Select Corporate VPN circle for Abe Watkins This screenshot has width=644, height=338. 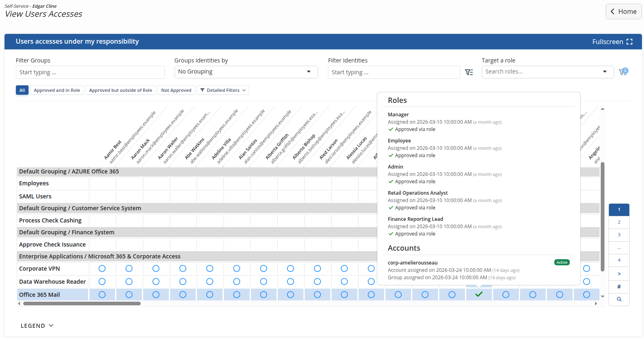coord(183,268)
